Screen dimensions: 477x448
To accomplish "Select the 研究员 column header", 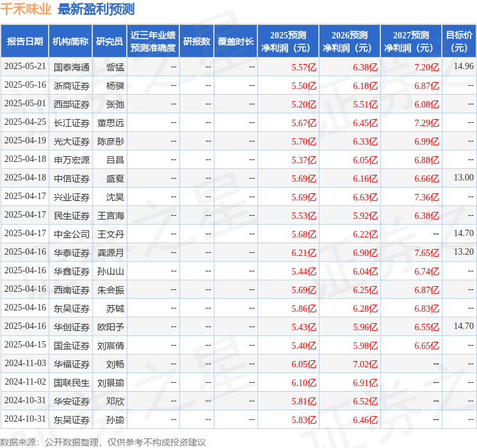I will (x=109, y=42).
